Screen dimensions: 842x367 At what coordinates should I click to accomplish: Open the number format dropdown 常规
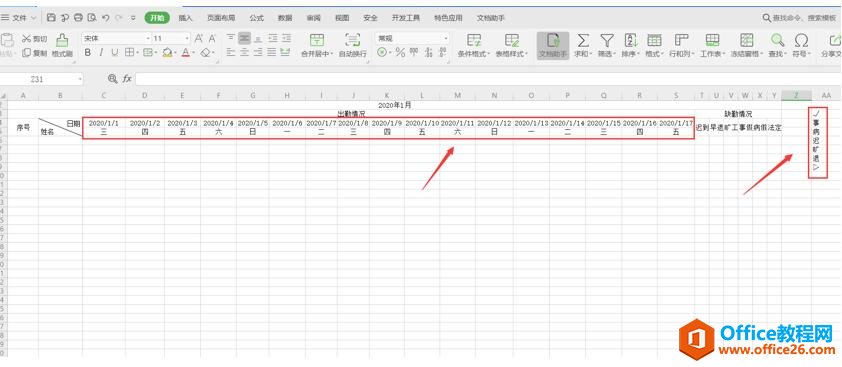(446, 39)
